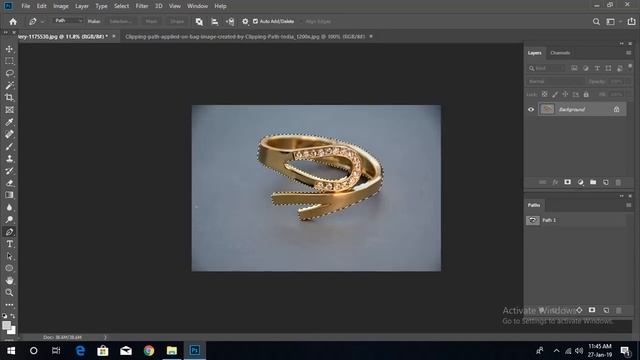Select the Path Selection tool

click(x=9, y=256)
